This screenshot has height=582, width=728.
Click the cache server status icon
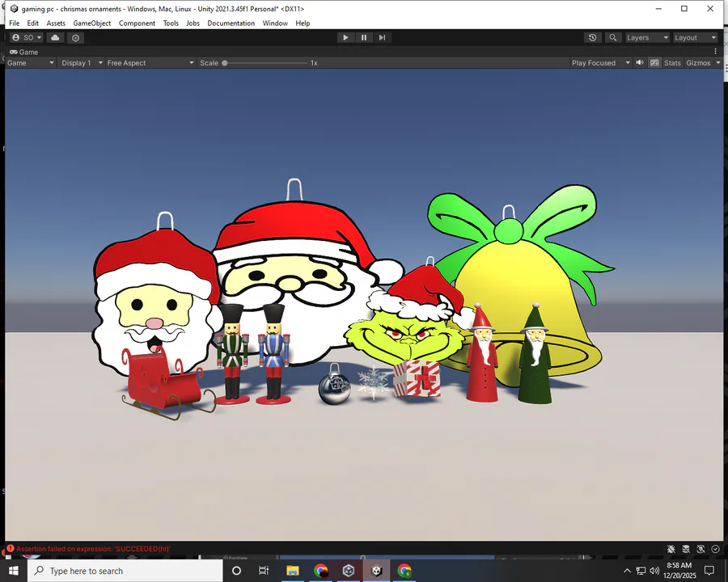686,549
